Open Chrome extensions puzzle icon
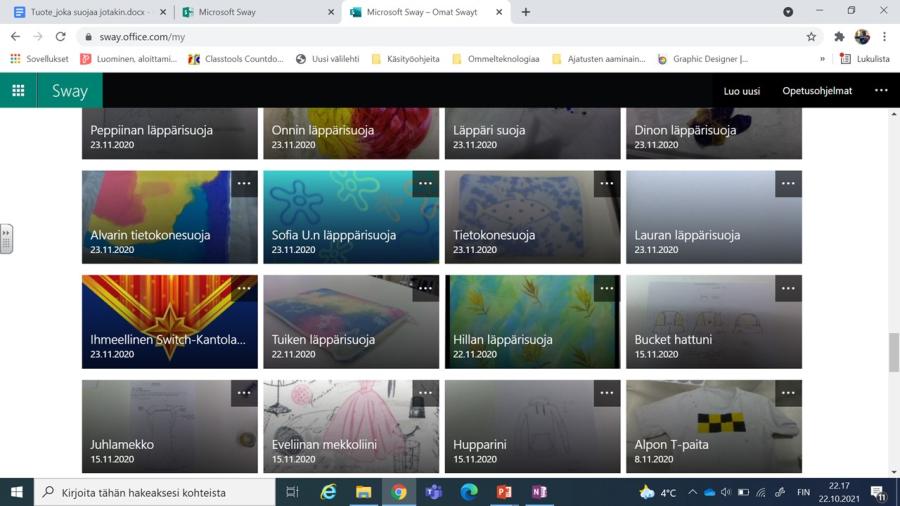 coord(839,37)
